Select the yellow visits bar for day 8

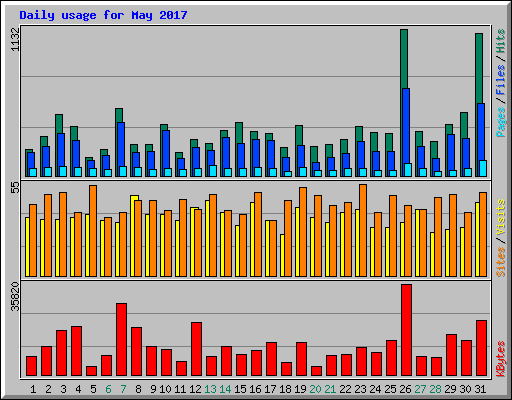click(133, 236)
